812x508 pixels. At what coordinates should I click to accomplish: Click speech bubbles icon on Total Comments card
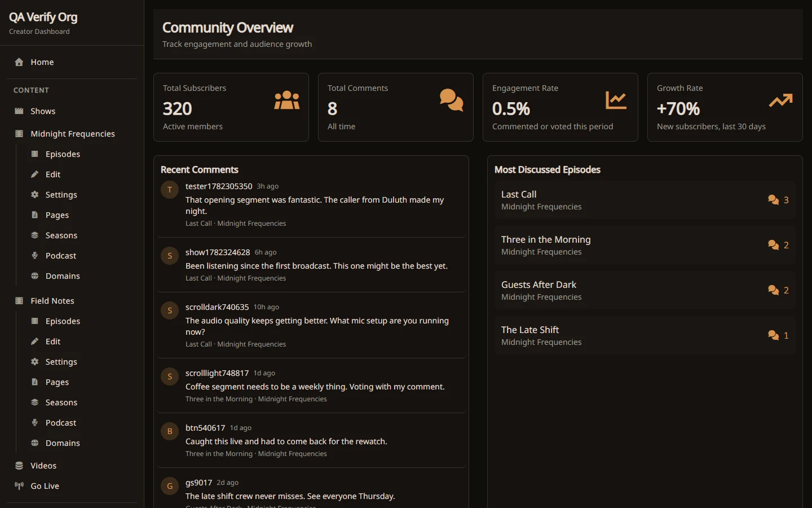452,100
